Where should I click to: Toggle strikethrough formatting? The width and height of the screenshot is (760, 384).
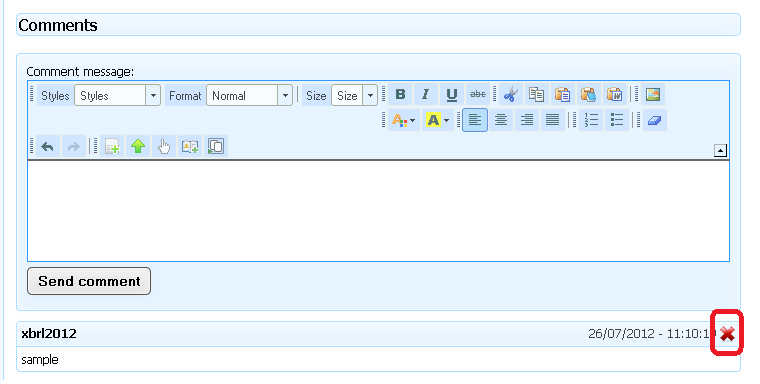click(x=478, y=94)
